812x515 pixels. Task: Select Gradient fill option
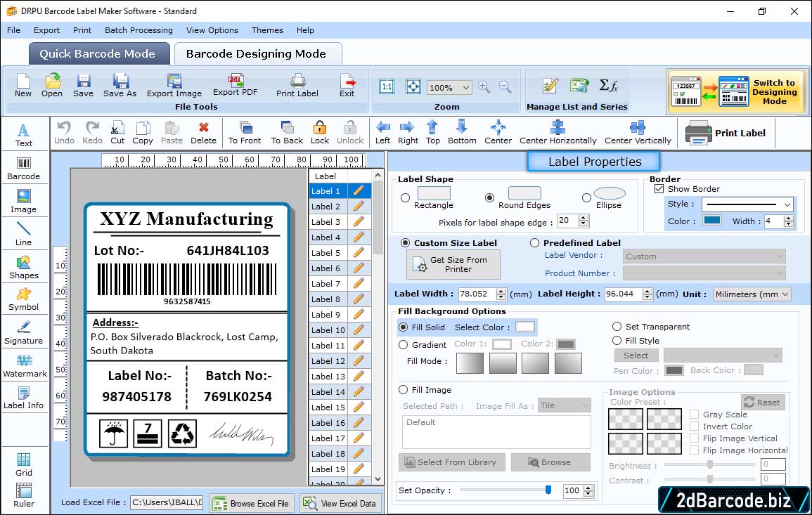[x=404, y=345]
